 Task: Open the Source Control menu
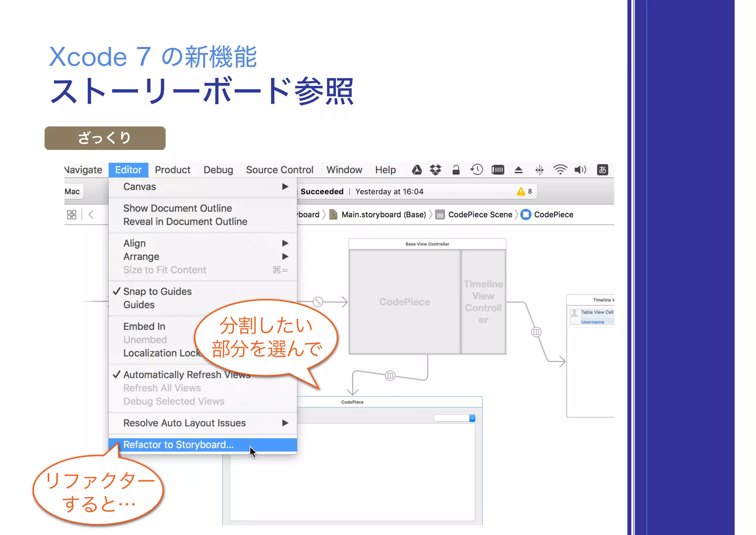pyautogui.click(x=279, y=170)
